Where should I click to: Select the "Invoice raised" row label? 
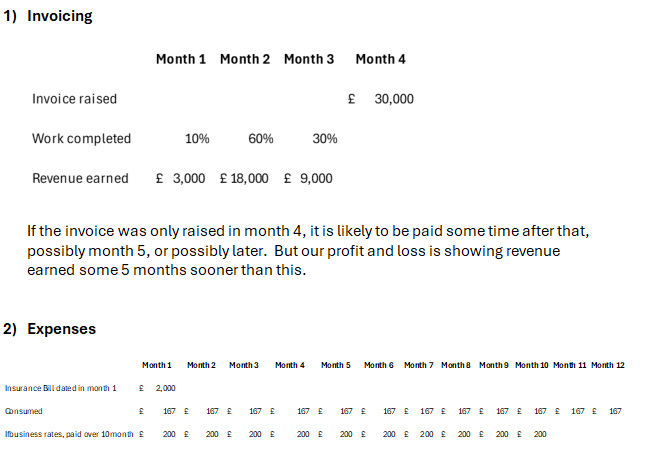(x=74, y=99)
